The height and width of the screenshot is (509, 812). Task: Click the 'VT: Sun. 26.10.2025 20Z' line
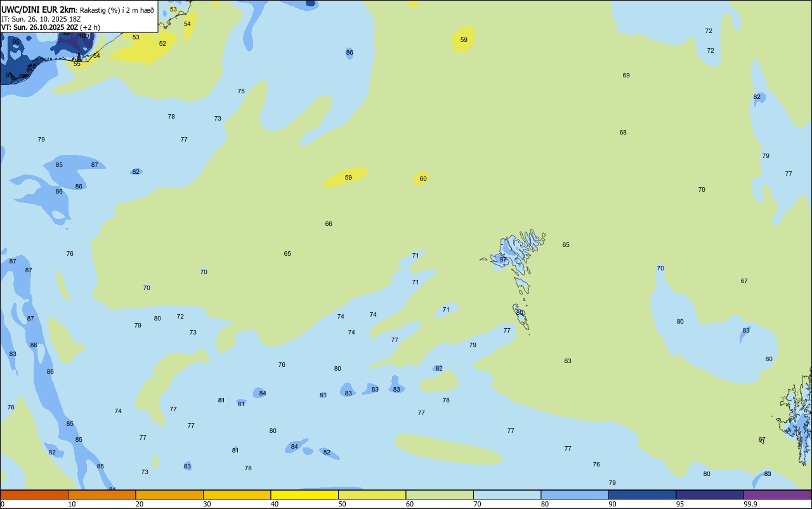point(40,27)
